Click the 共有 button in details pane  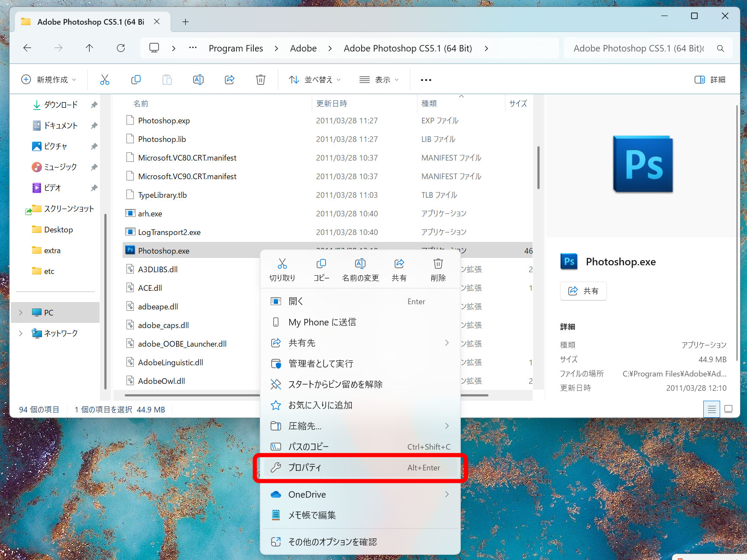[x=583, y=291]
